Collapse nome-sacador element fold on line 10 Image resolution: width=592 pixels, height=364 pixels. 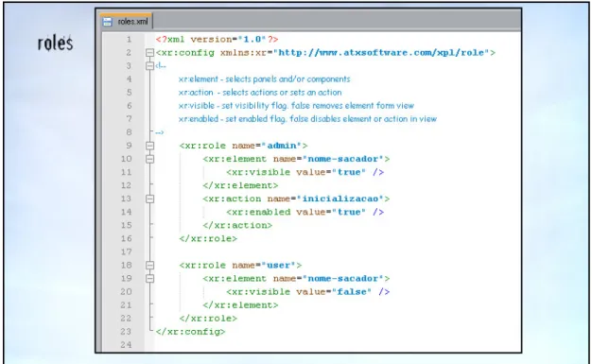[x=149, y=159]
